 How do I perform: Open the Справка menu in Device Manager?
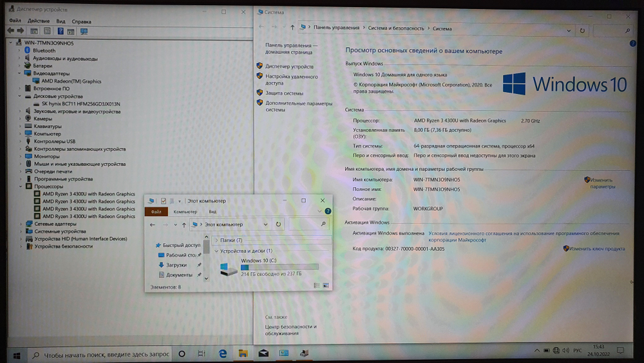point(81,21)
